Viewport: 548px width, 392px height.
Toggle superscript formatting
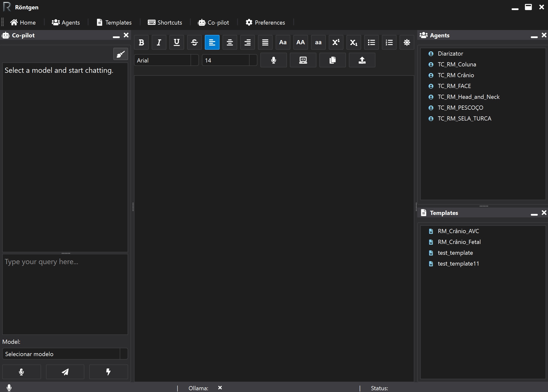336,42
